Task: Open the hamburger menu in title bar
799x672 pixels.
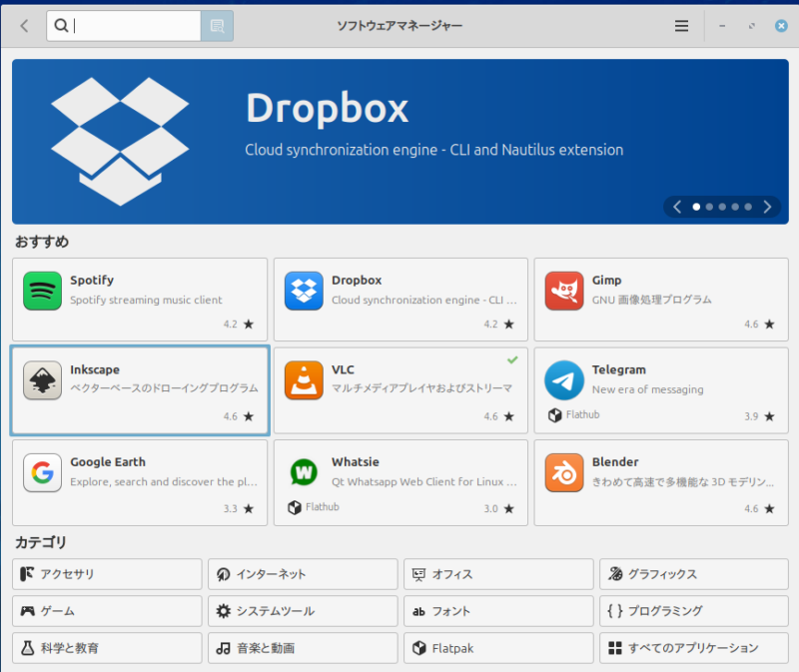Action: (x=681, y=26)
